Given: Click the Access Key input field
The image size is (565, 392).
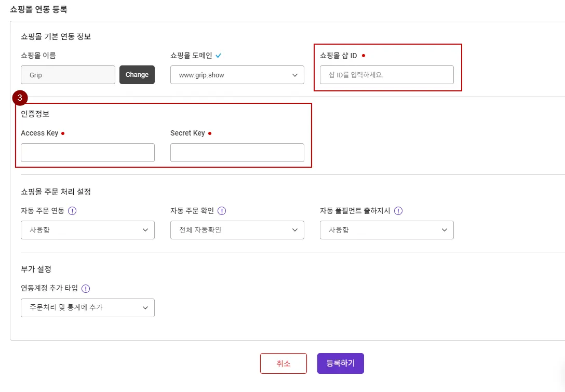Looking at the screenshot, I should click(87, 153).
